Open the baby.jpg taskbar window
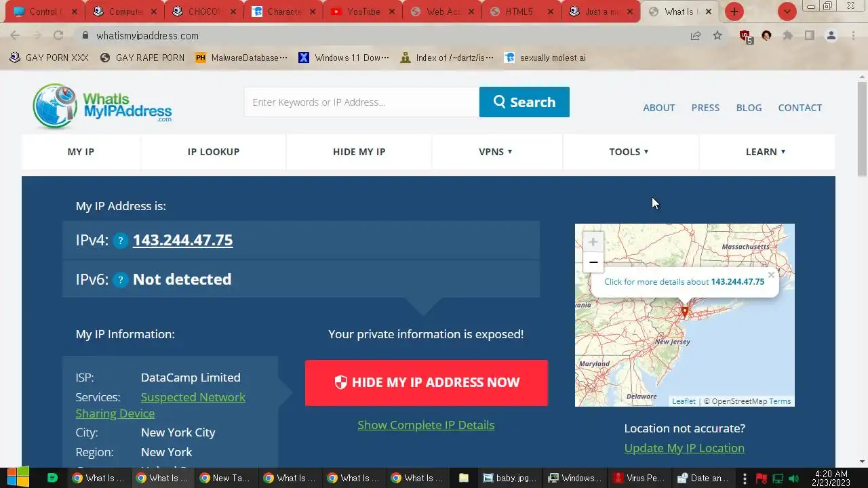Viewport: 868px width, 488px height. coord(510,478)
